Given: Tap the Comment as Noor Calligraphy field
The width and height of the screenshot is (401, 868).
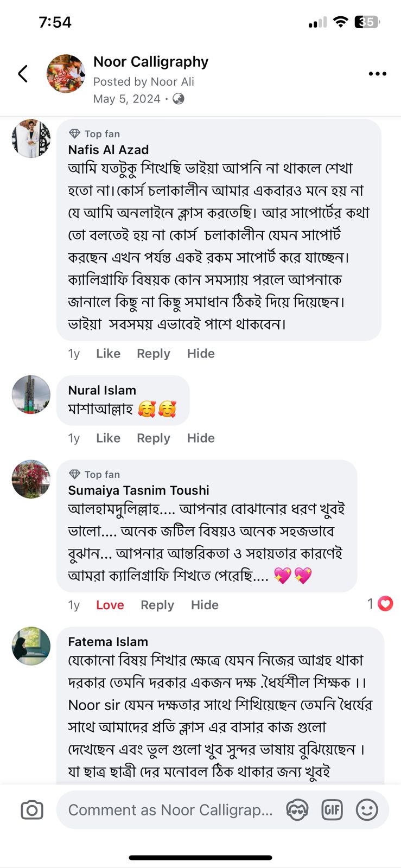Looking at the screenshot, I should 170,810.
